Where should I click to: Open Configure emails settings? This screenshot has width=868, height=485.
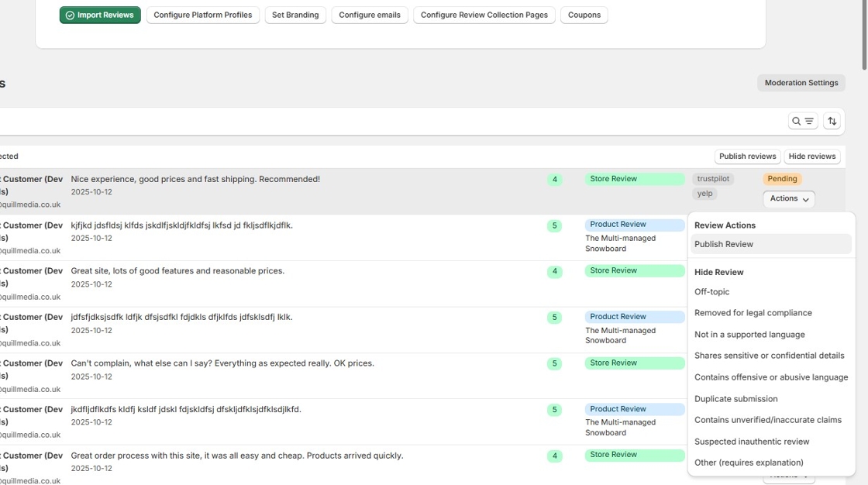pos(370,15)
